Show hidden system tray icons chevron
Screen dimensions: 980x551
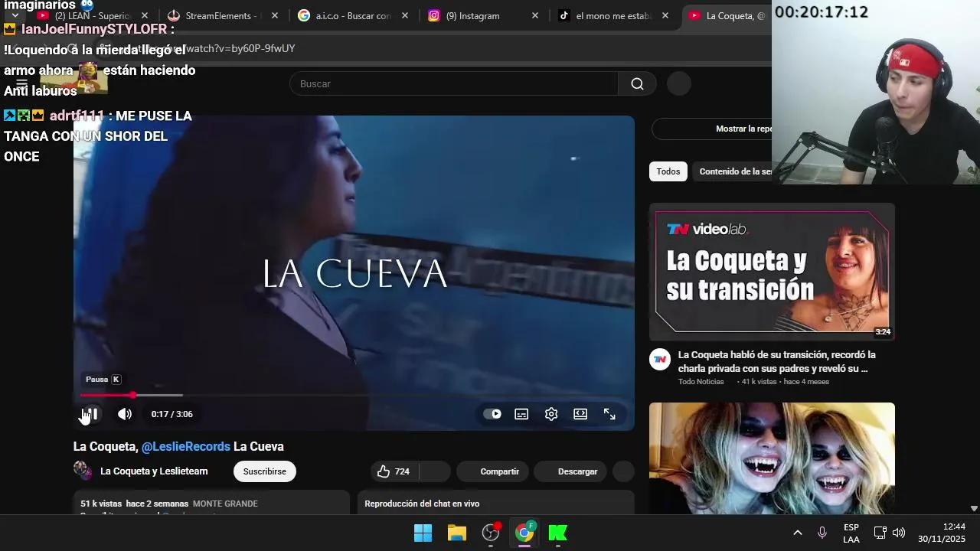(x=797, y=533)
